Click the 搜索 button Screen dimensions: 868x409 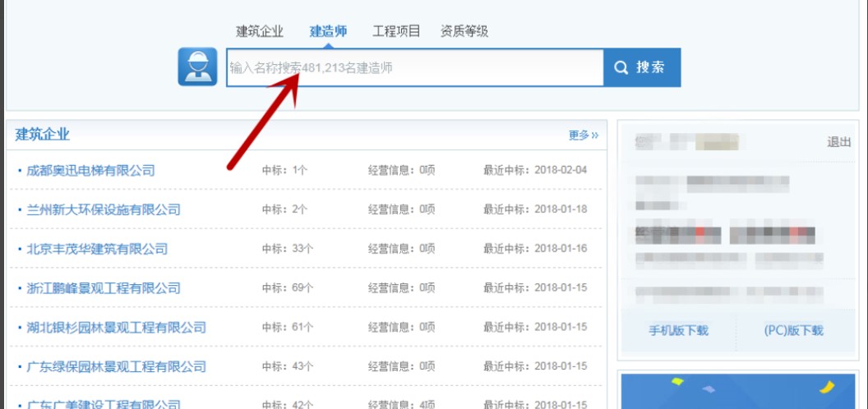[x=642, y=67]
